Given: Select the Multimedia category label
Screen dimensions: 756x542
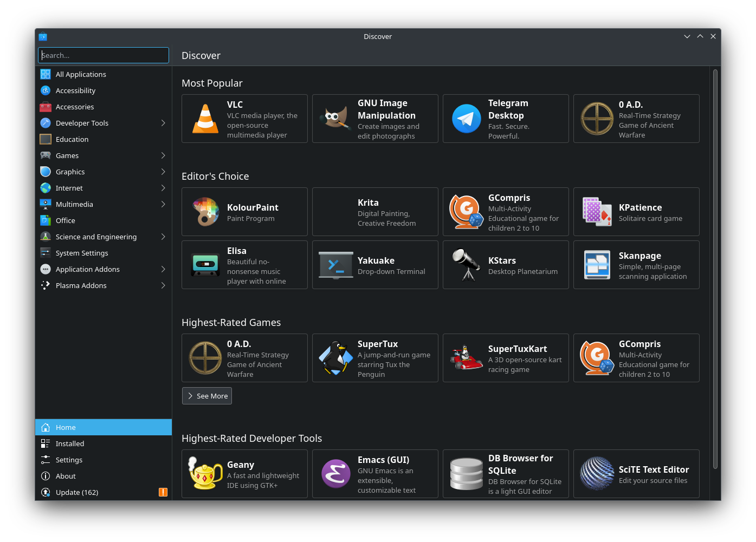Looking at the screenshot, I should [x=74, y=204].
